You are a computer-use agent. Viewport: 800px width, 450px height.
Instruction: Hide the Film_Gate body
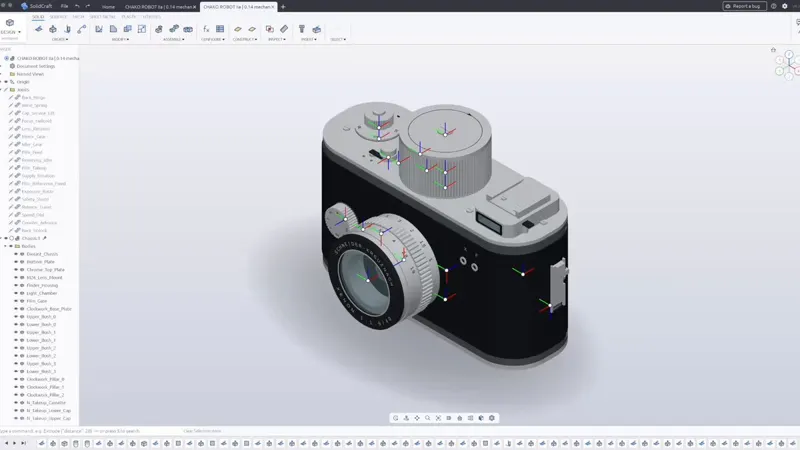click(16, 301)
